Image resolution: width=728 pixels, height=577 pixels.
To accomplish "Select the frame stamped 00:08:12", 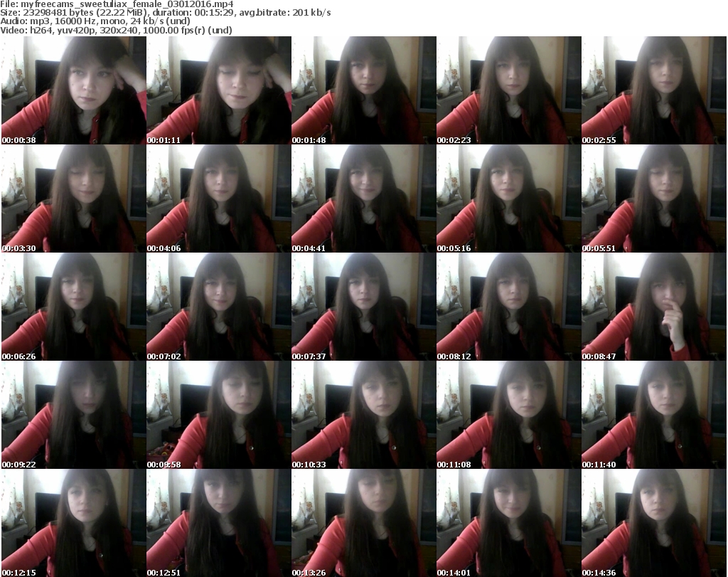I will tap(509, 307).
